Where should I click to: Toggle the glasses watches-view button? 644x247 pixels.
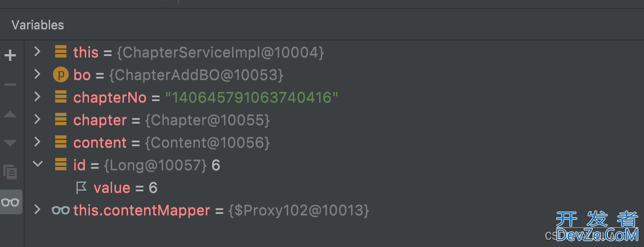pyautogui.click(x=11, y=202)
